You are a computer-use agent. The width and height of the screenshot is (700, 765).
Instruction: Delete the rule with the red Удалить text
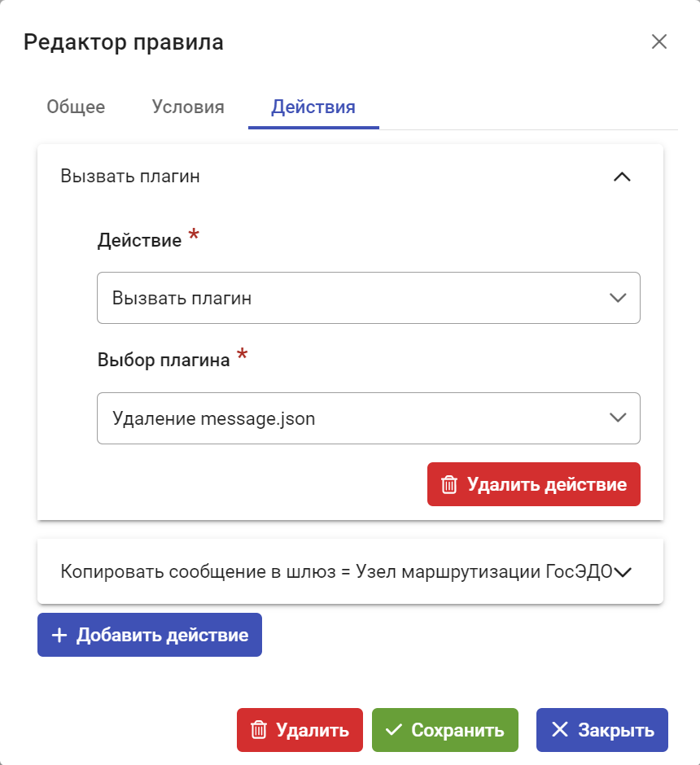tap(313, 730)
